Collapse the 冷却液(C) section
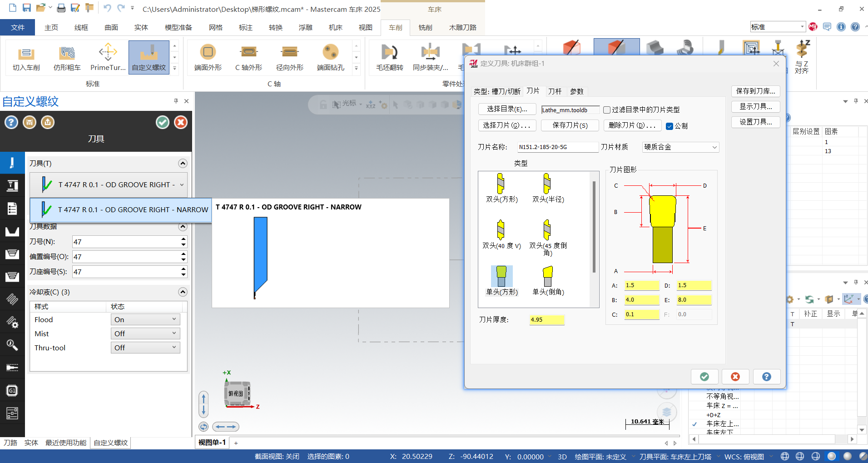This screenshot has height=463, width=868. pos(183,292)
